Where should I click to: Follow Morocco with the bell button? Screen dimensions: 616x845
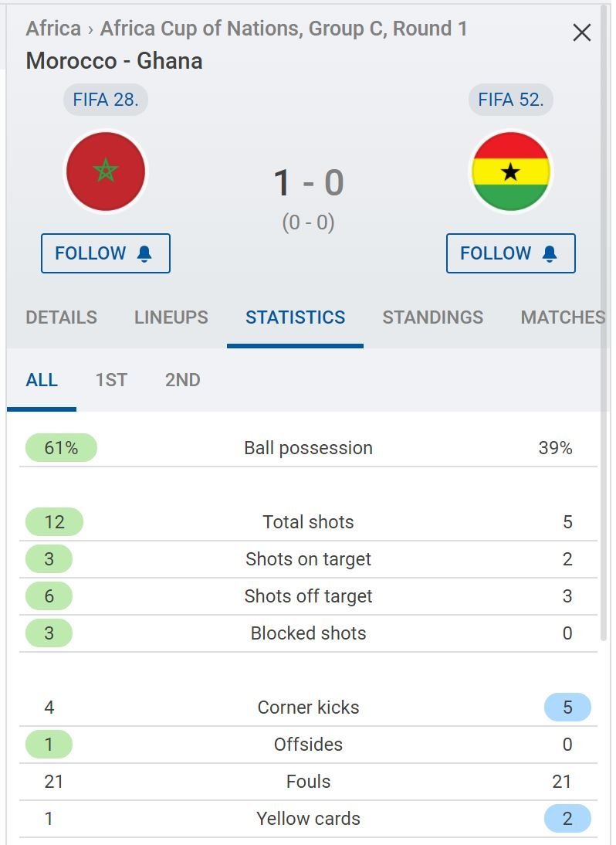(106, 253)
